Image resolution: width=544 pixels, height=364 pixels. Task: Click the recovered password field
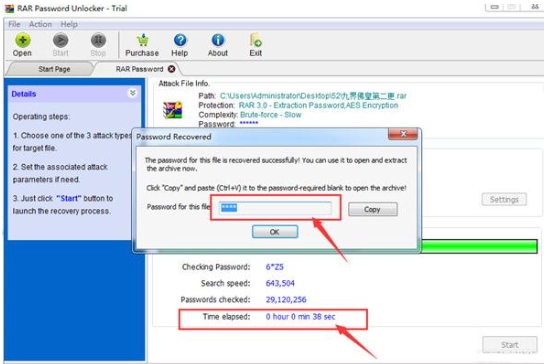point(275,208)
